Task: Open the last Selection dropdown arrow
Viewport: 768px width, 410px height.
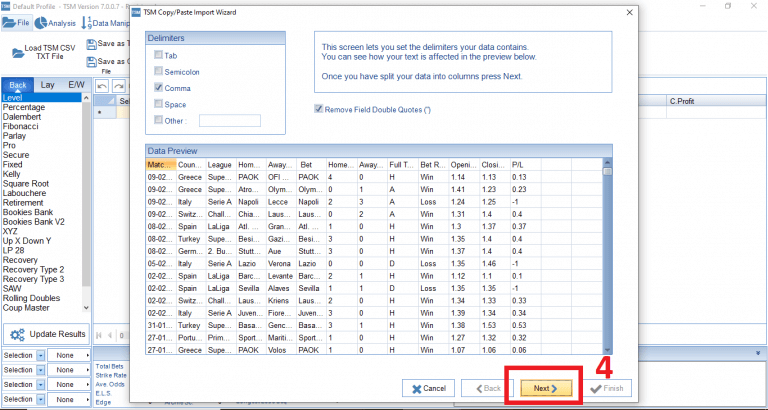Action: click(41, 399)
